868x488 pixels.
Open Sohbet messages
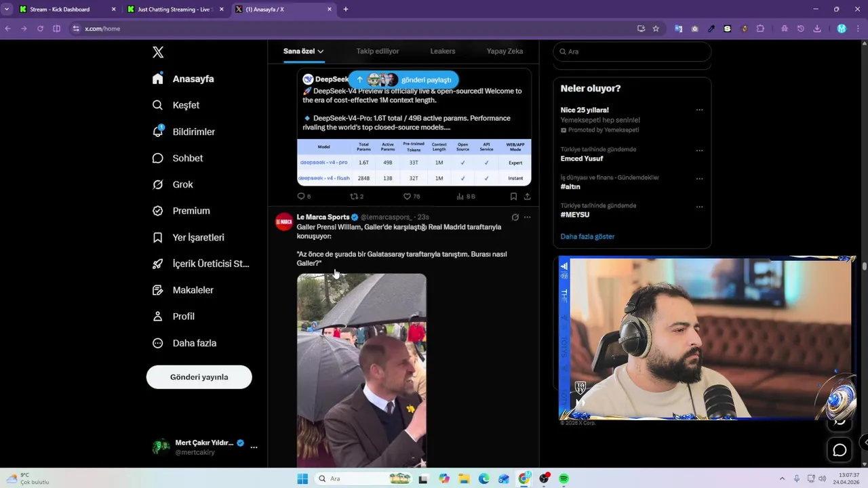coord(178,158)
